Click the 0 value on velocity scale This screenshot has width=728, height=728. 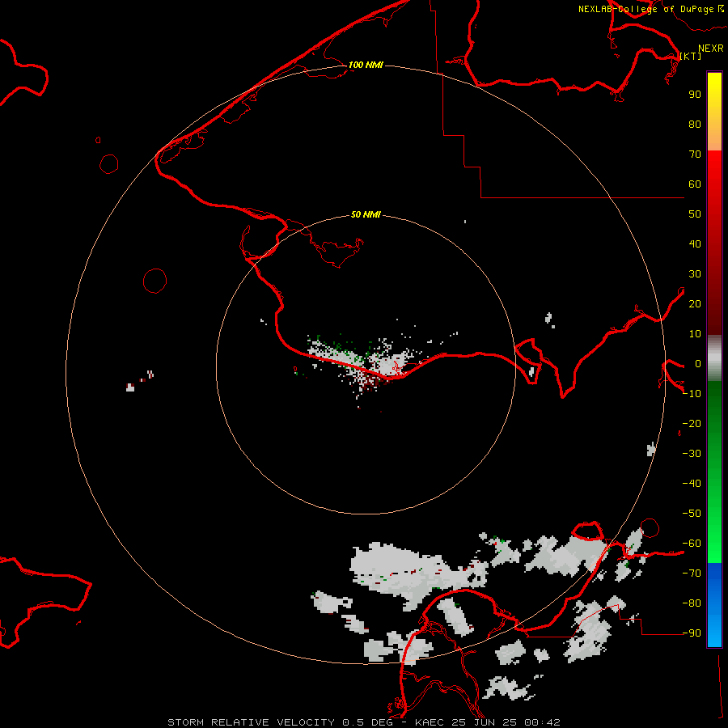coord(698,363)
